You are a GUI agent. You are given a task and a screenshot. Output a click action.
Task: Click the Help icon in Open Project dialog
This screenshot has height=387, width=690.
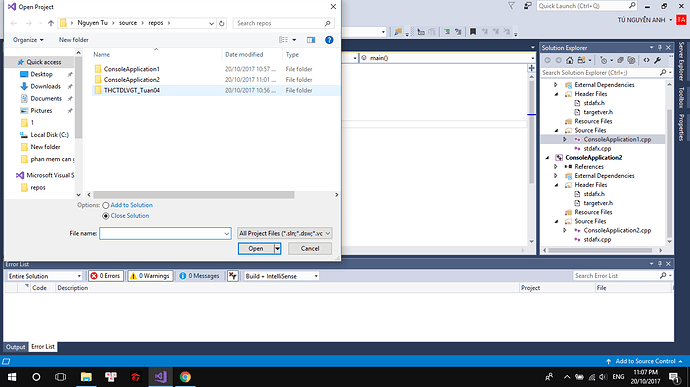click(x=329, y=40)
